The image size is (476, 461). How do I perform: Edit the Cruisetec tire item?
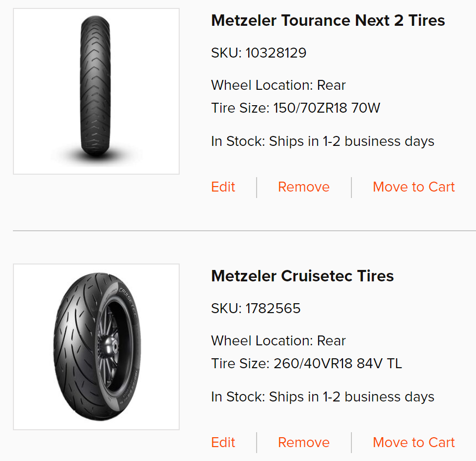click(223, 443)
